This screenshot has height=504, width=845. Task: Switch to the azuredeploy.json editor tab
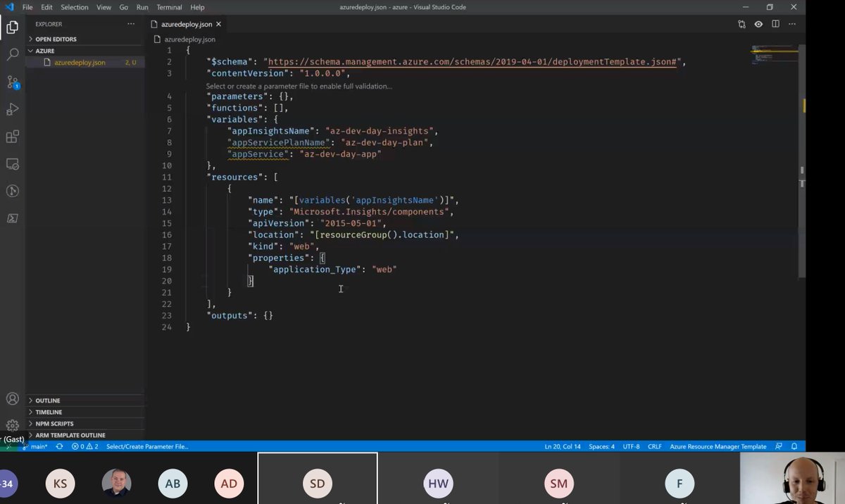tap(185, 23)
